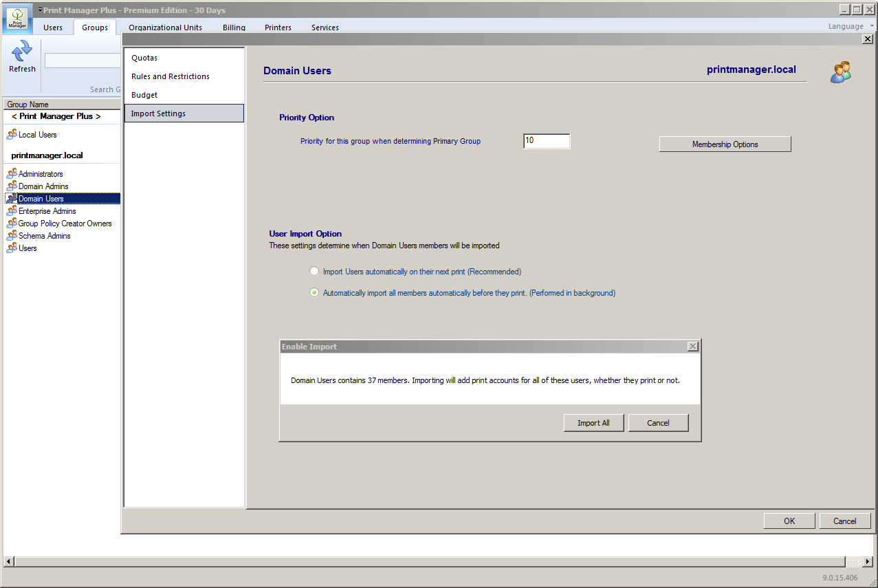
Task: Confirm with the Import All button
Action: tap(594, 423)
